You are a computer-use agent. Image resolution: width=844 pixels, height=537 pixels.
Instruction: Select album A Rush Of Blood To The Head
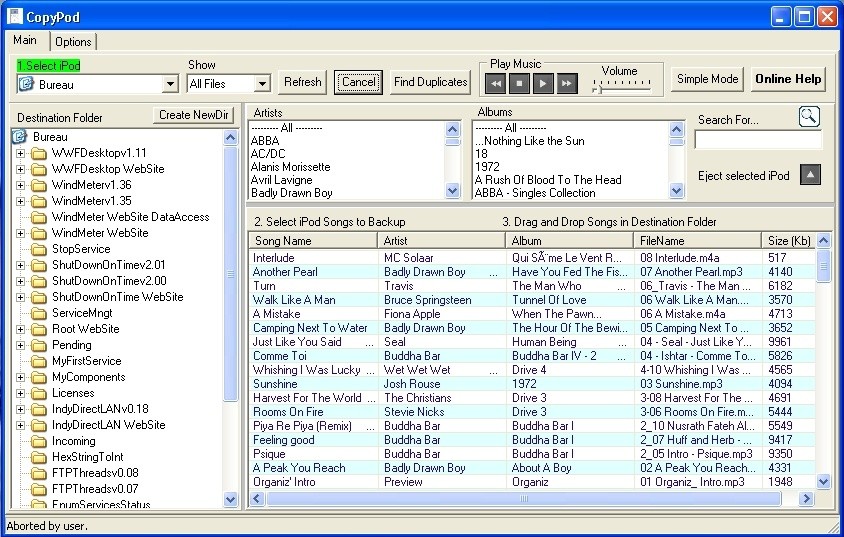point(548,180)
